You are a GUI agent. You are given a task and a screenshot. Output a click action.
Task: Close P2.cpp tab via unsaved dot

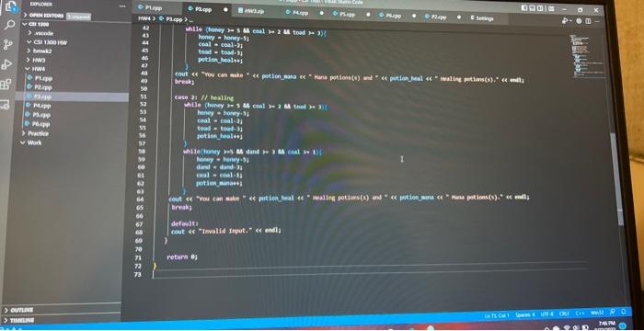pos(459,17)
